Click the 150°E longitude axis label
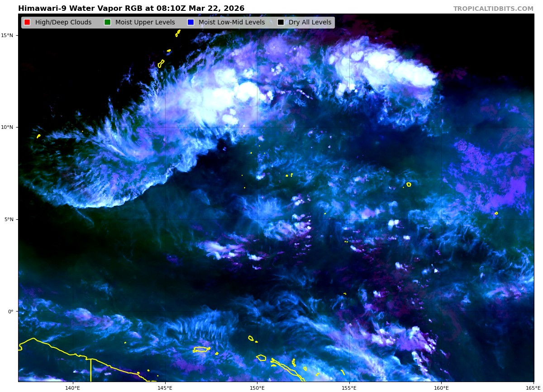The height and width of the screenshot is (392, 543). pos(257,387)
